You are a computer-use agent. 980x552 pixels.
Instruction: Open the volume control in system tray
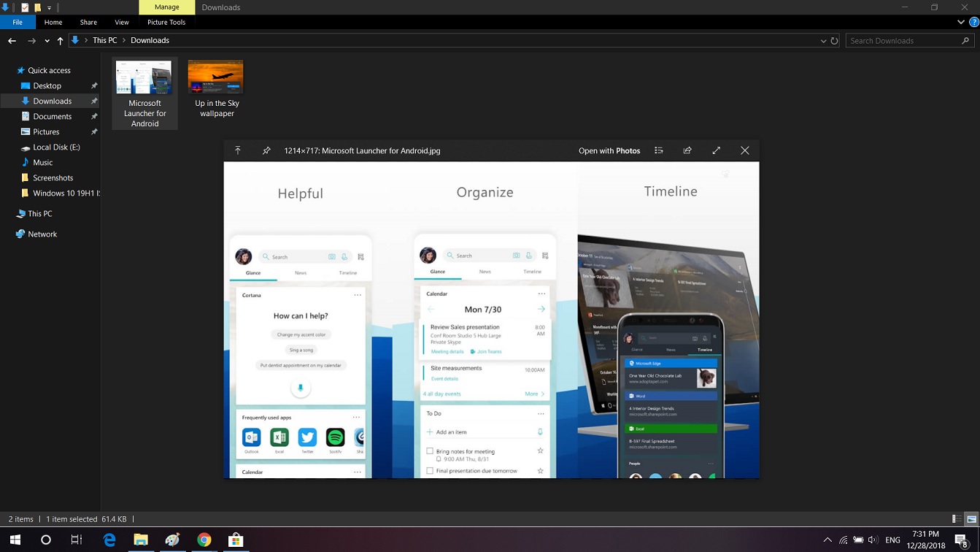point(874,540)
